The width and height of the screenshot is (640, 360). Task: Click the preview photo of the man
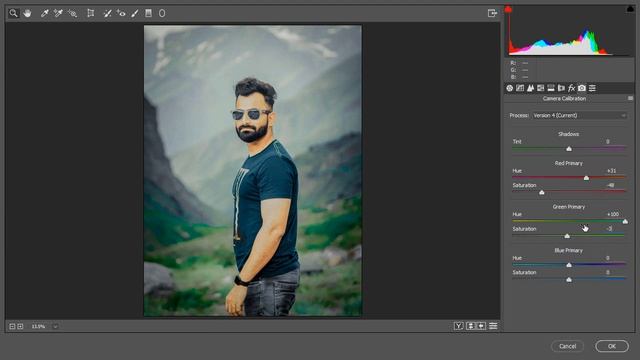[253, 171]
